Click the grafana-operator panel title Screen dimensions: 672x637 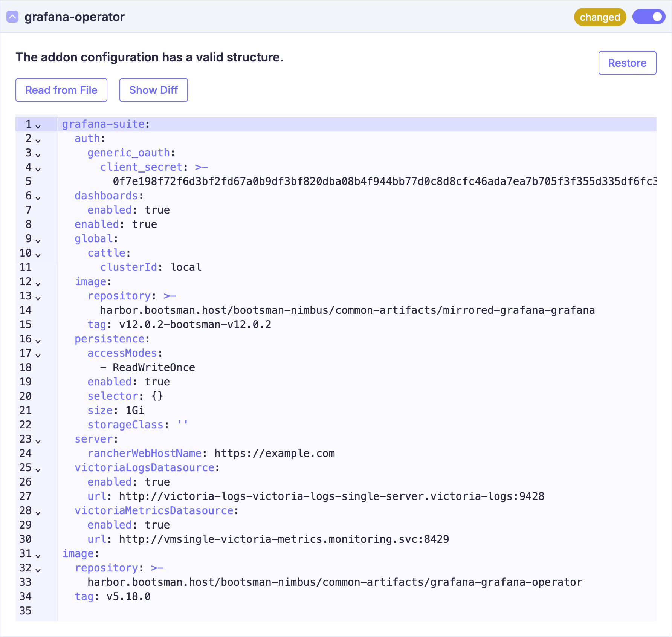[75, 17]
